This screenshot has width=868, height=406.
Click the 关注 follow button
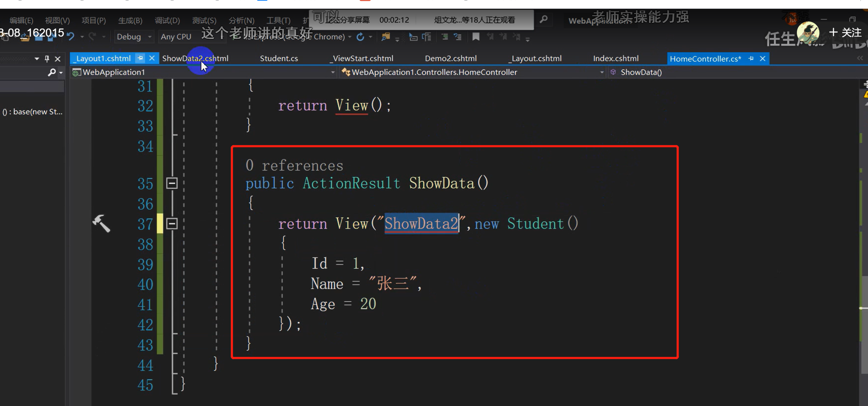[x=845, y=32]
